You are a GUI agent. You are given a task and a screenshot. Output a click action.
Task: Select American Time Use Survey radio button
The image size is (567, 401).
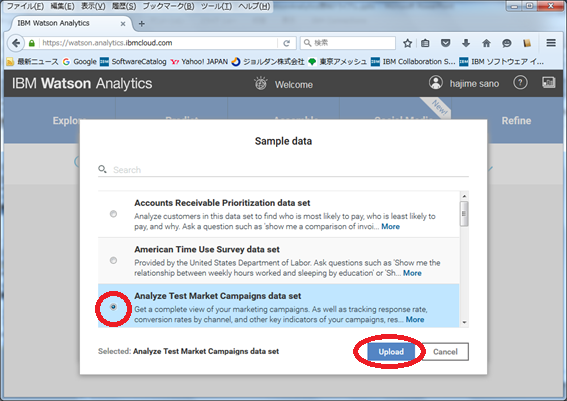(113, 260)
